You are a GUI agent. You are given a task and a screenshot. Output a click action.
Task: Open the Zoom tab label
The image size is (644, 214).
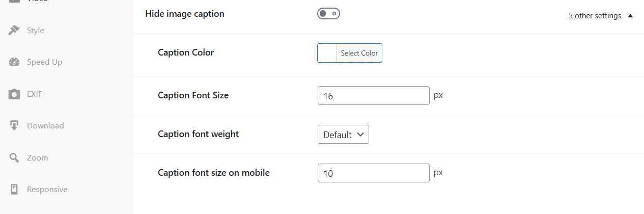pos(38,158)
